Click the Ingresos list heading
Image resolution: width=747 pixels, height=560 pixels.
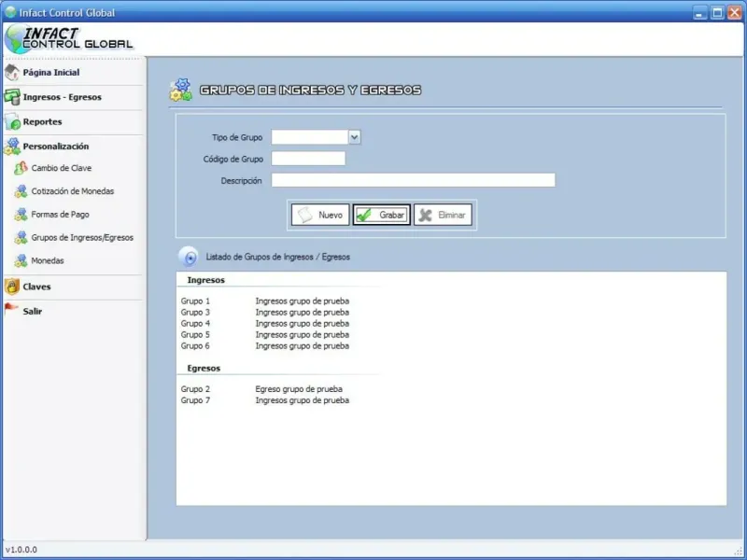(x=205, y=280)
